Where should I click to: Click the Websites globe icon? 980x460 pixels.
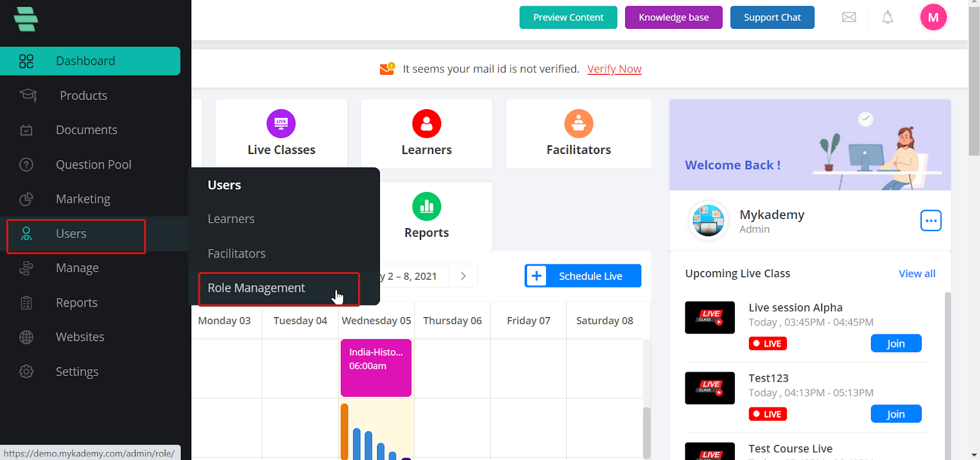[x=26, y=337]
